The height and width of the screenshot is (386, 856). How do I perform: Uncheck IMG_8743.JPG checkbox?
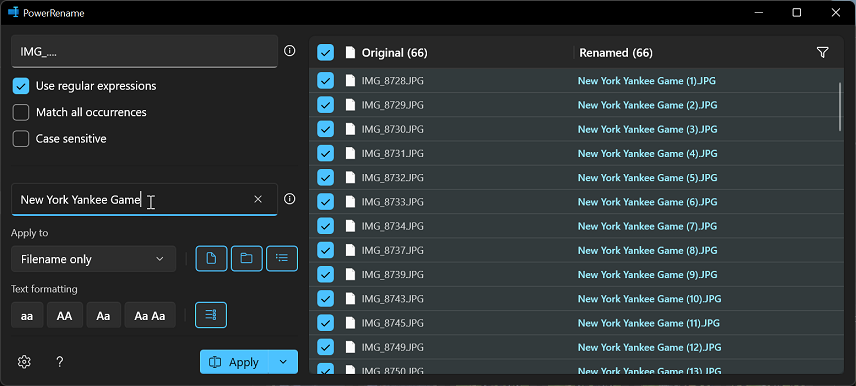[x=325, y=299]
